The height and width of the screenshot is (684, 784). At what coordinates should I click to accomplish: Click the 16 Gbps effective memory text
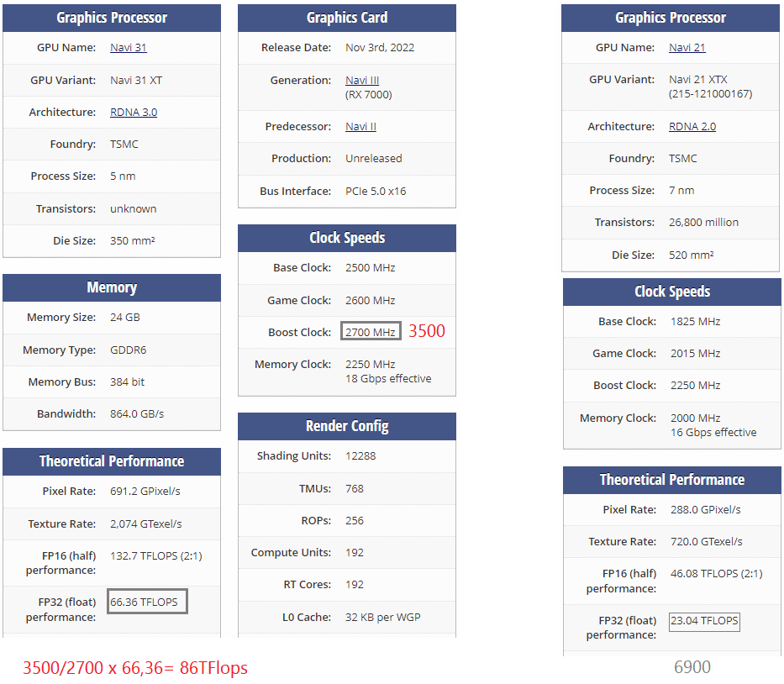713,432
